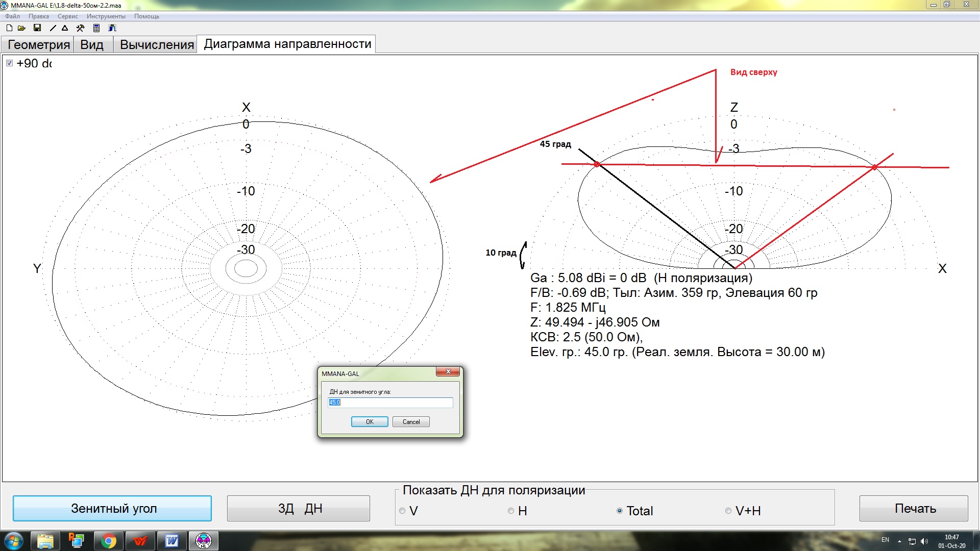The width and height of the screenshot is (980, 551).
Task: Toggle the +90 checkbox
Action: pyautogui.click(x=9, y=63)
